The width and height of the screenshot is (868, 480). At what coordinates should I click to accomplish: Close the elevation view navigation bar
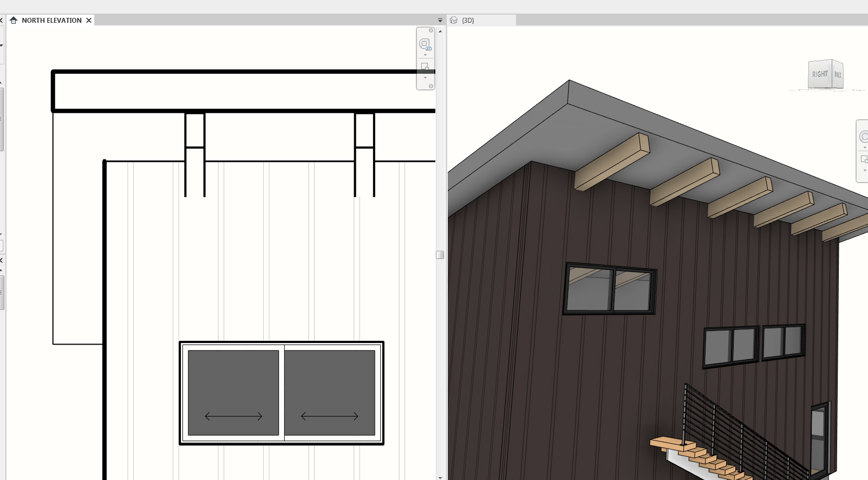pos(431,30)
